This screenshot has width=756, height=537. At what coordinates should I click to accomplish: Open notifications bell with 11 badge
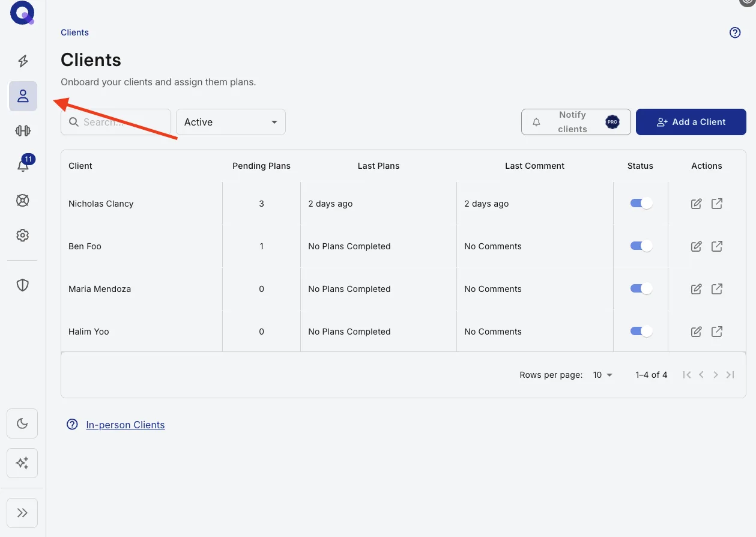click(23, 166)
